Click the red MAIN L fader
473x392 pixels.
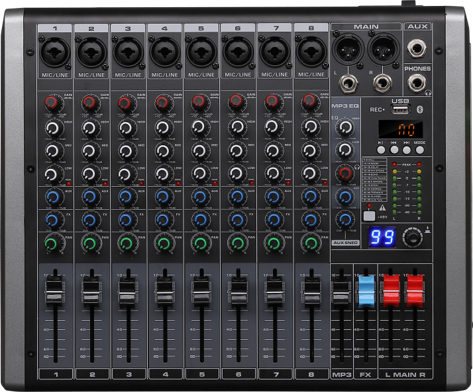click(391, 290)
